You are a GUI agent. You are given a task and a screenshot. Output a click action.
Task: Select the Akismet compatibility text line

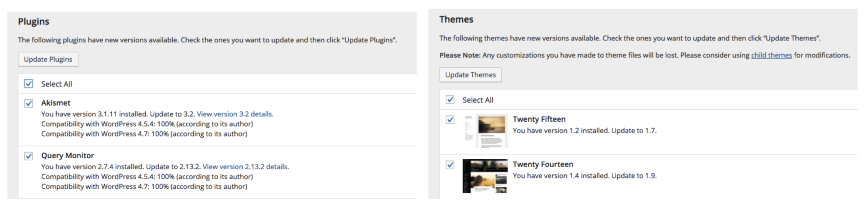[x=147, y=124]
